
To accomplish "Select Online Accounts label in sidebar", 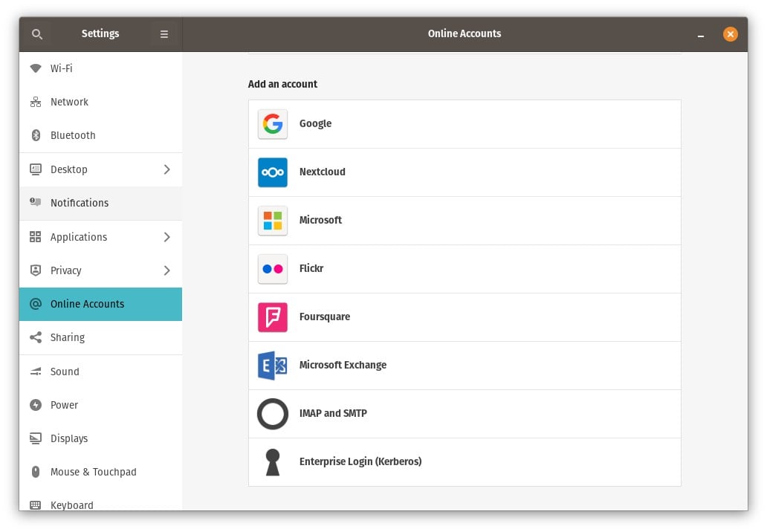I will [87, 304].
